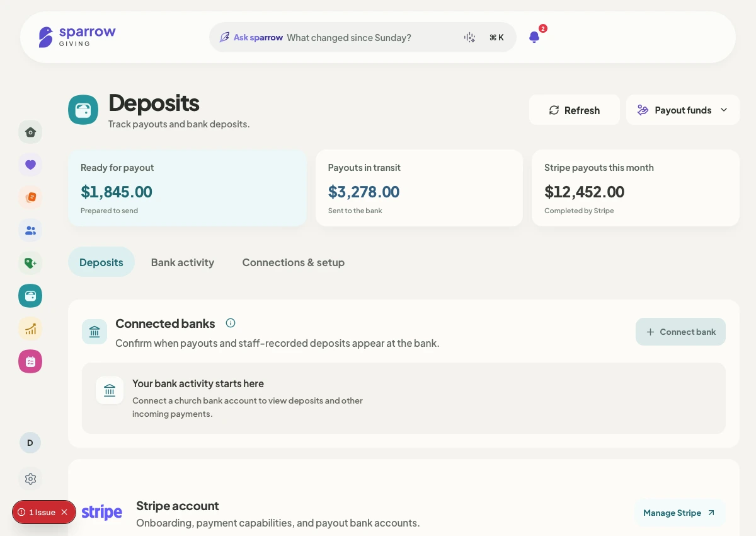Click the $12,452.00 amount
Image resolution: width=756 pixels, height=536 pixels.
(585, 192)
